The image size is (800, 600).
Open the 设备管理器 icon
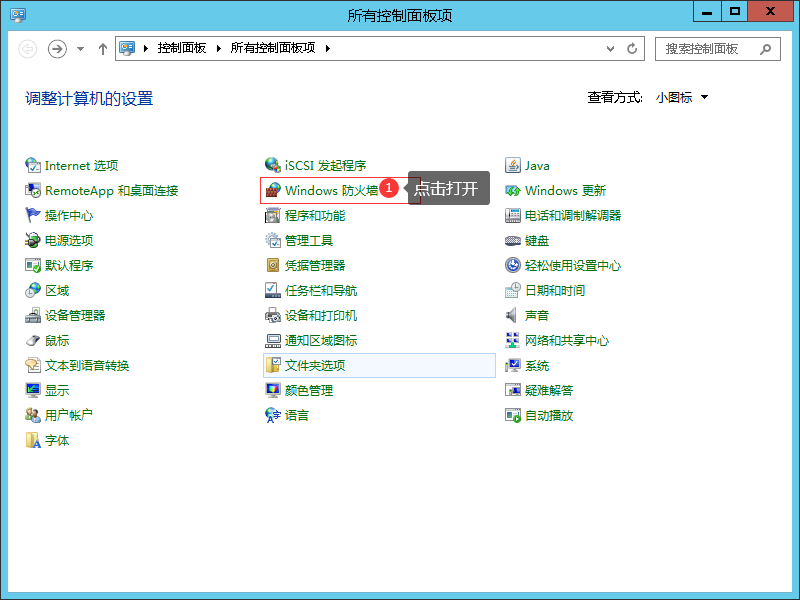[x=33, y=316]
